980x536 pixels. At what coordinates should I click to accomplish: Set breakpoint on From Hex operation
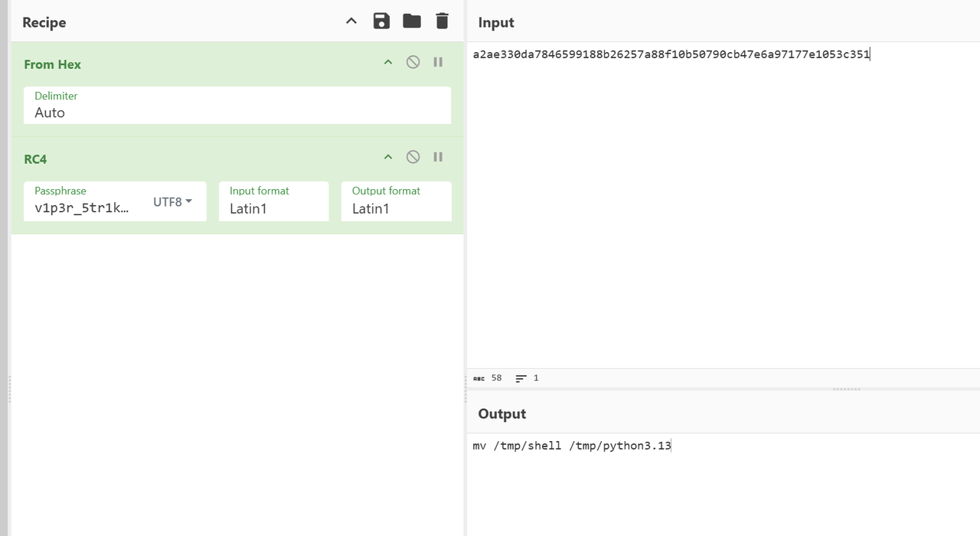point(438,62)
